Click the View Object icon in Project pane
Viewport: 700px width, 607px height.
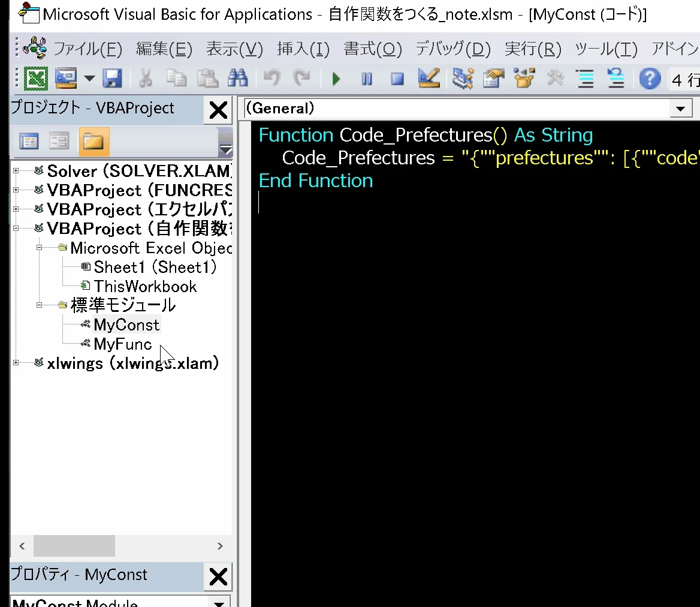(x=59, y=142)
